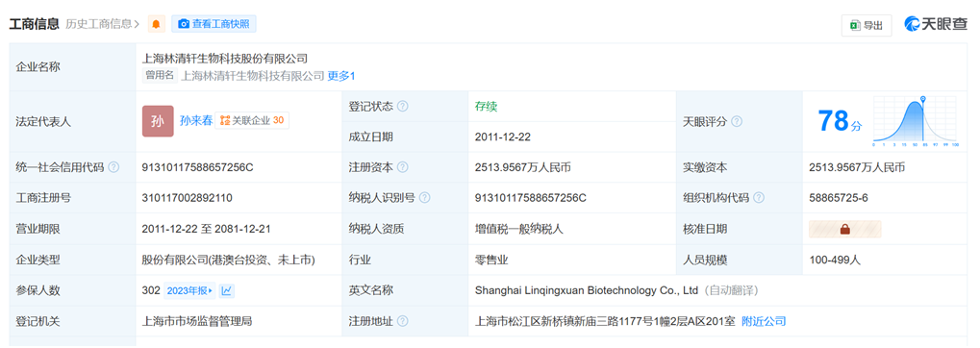Click help icon next to 纳税人识别号

(424, 198)
